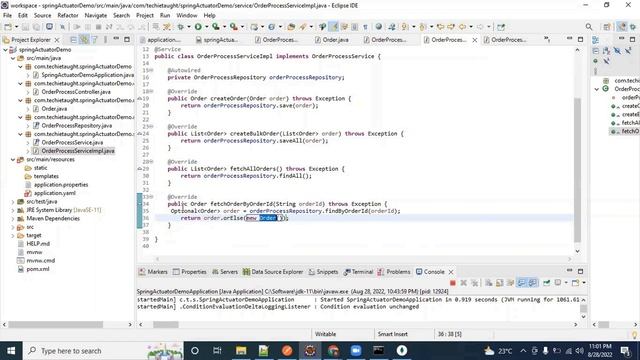
Task: Click the Console horizontal scrollbar thumb
Action: pyautogui.click(x=166, y=325)
